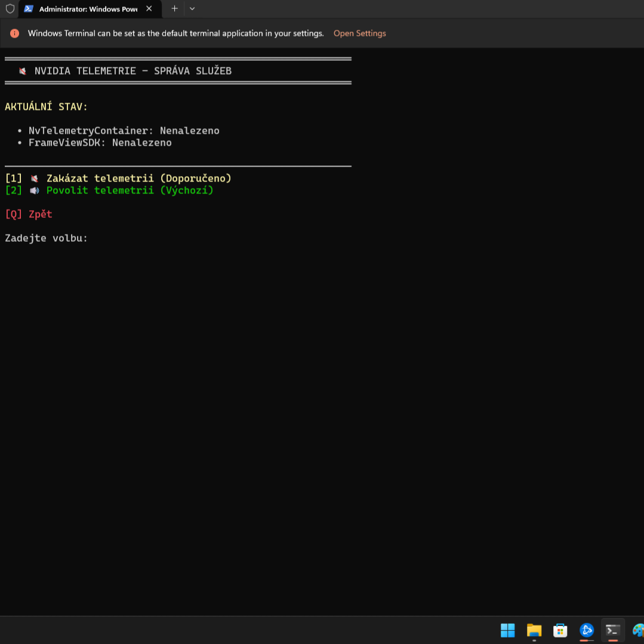Click the Windows Terminal taskbar icon

(x=612, y=630)
